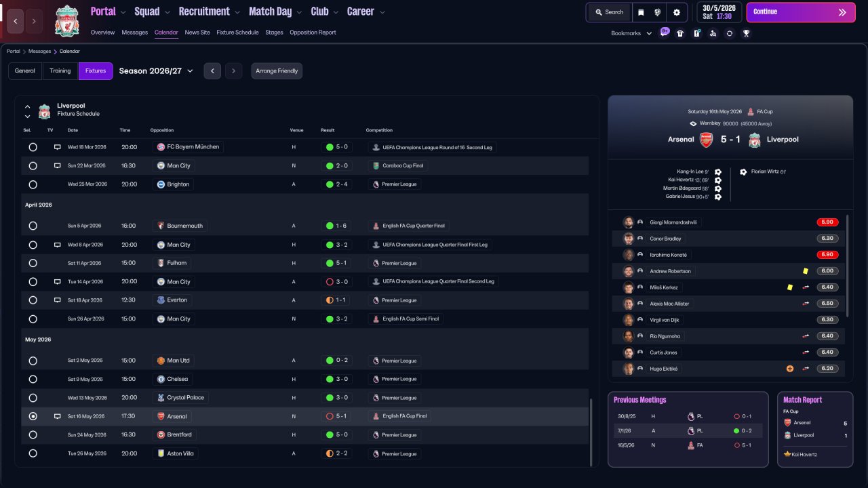Select the radio button for the Brighton fixture
The height and width of the screenshot is (488, 868).
[x=33, y=184]
